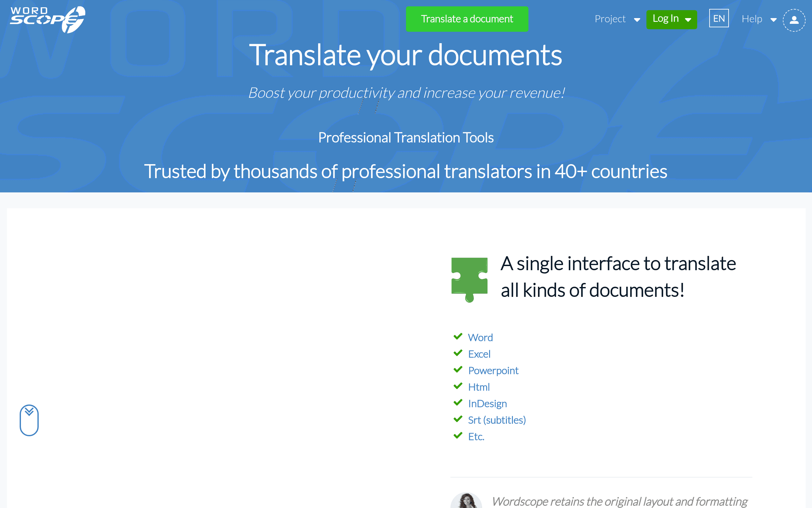Screen dimensions: 812x508
Task: Open the Html format link
Action: [479, 387]
